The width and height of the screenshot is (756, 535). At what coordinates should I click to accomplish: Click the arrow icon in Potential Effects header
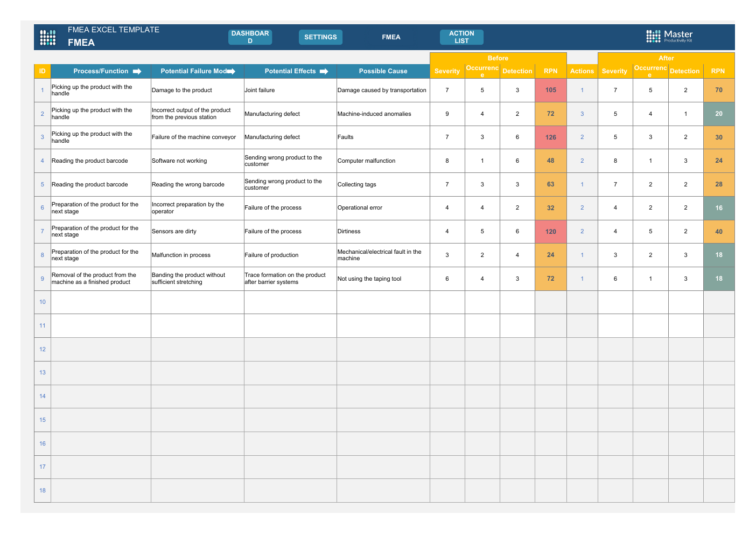click(x=324, y=71)
